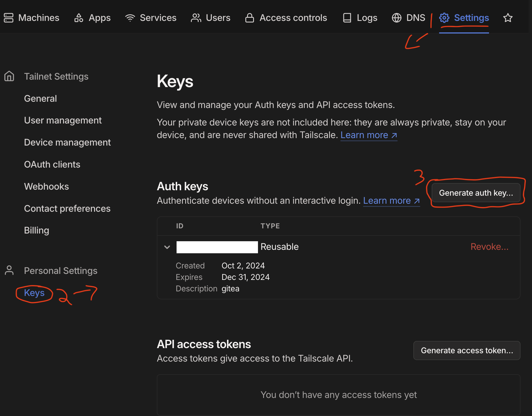Click the star icon in the top bar
Viewport: 532px width, 416px height.
(x=508, y=18)
